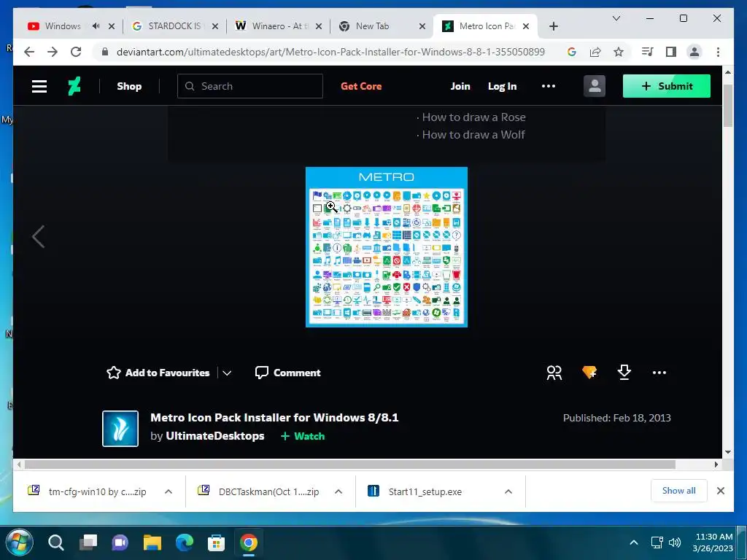
Task: Open the Chrome tab search chevron
Action: point(616,18)
